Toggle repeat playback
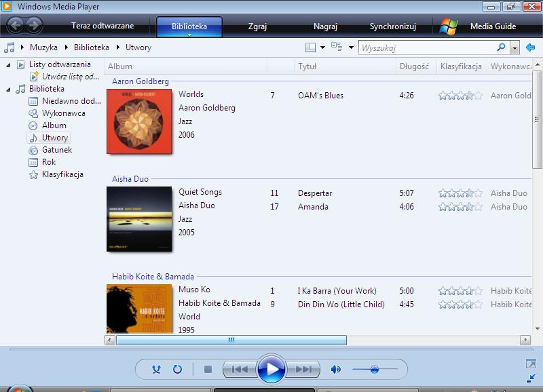543x392 pixels. [x=177, y=370]
